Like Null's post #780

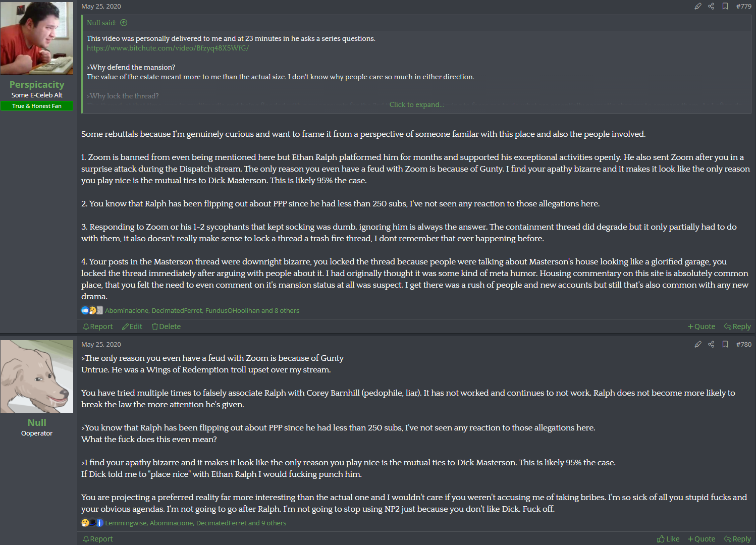pyautogui.click(x=668, y=539)
